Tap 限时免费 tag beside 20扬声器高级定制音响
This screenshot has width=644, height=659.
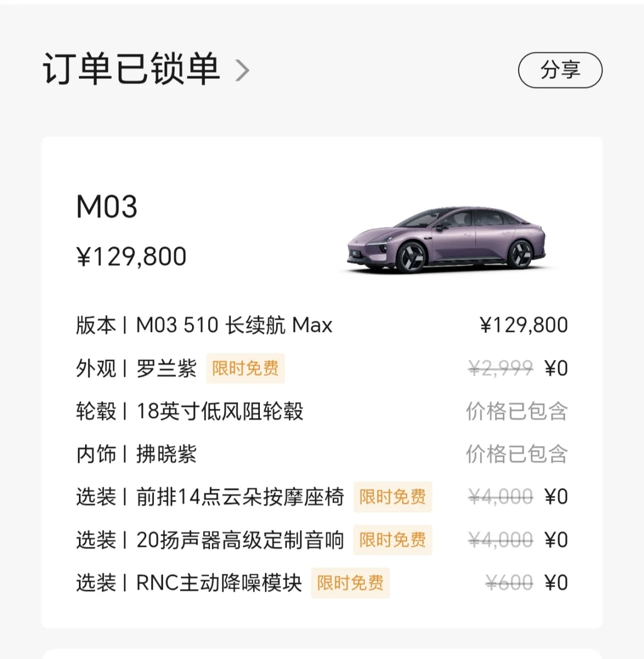[392, 540]
